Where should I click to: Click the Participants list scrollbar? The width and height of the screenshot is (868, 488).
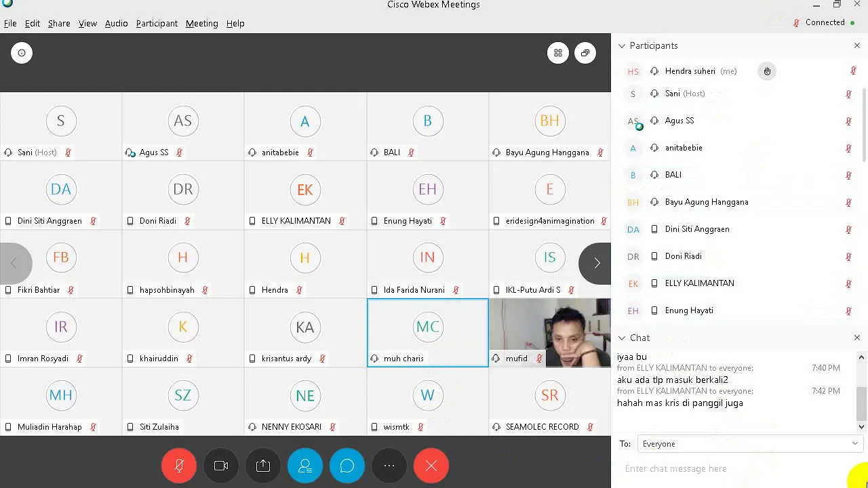click(x=864, y=125)
